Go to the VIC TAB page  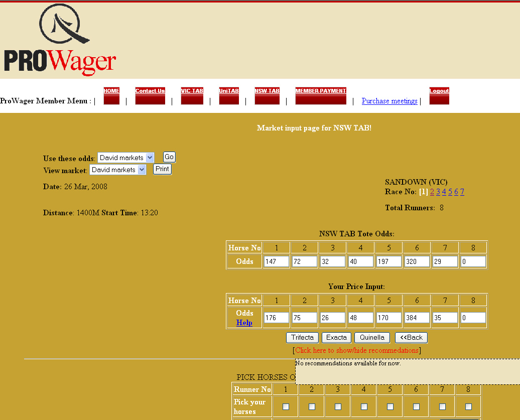192,96
